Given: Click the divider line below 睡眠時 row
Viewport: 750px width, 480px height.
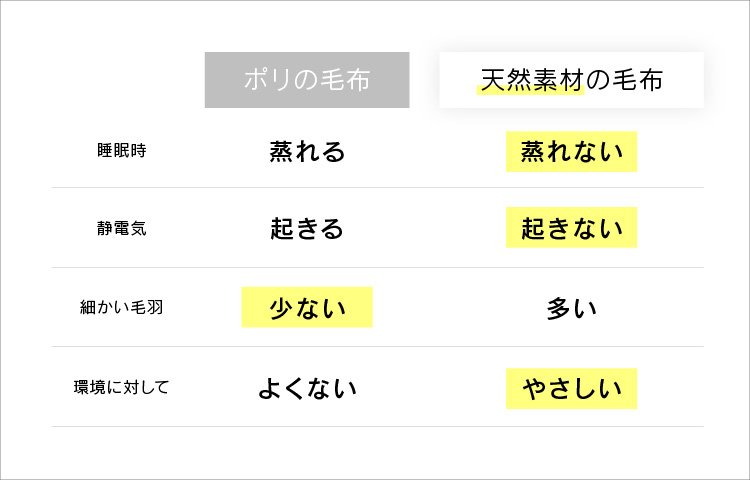Looking at the screenshot, I should [377, 188].
